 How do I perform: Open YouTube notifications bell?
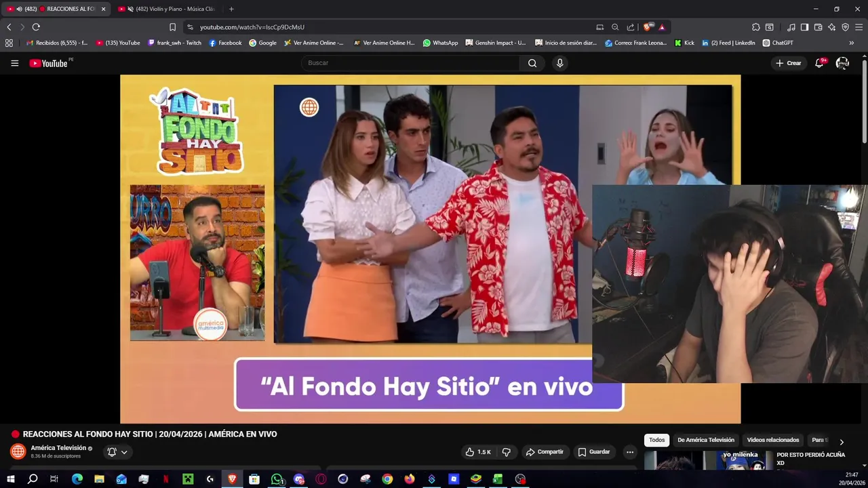pyautogui.click(x=819, y=63)
